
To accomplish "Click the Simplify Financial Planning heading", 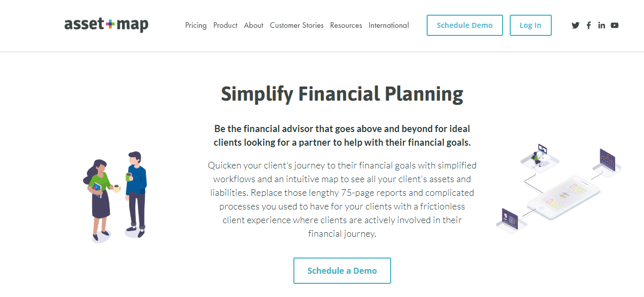I will [342, 95].
